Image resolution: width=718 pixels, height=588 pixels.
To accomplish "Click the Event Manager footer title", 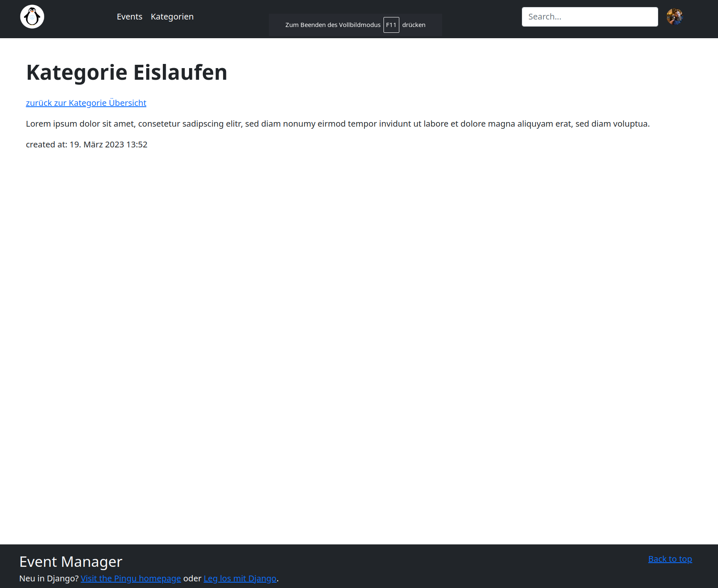I will click(71, 561).
